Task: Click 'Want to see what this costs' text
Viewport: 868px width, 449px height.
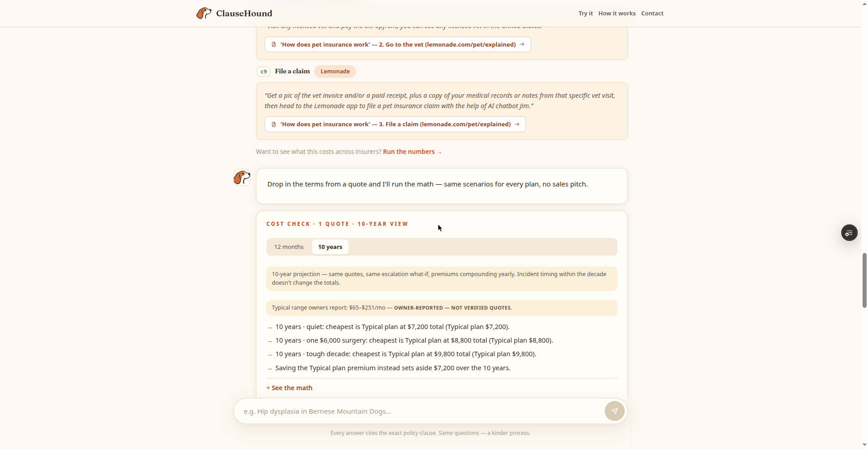Action: 318,152
